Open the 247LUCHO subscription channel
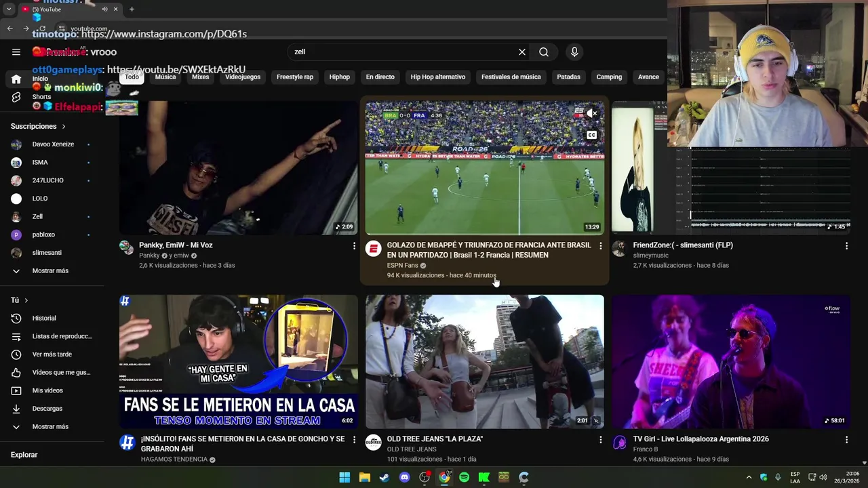This screenshot has width=868, height=488. click(x=51, y=180)
